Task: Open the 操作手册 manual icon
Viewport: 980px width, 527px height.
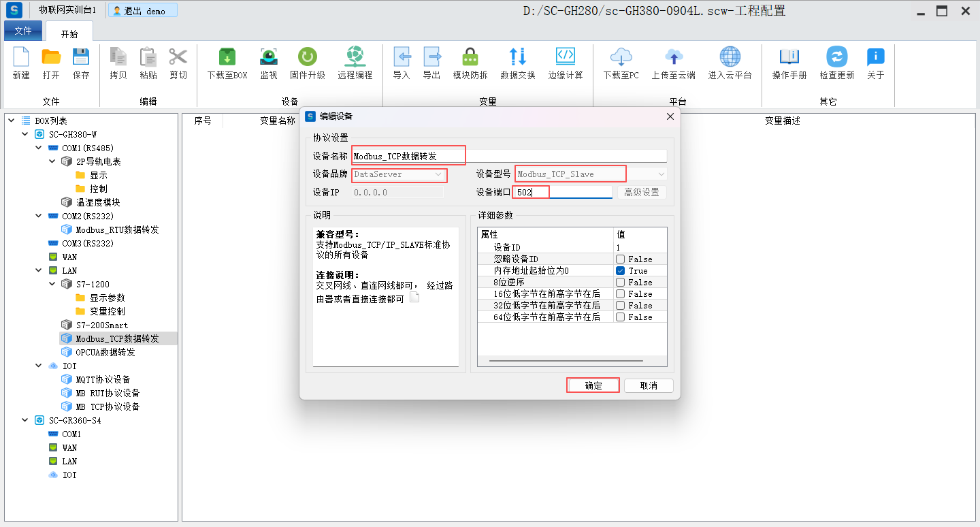Action: 789,57
